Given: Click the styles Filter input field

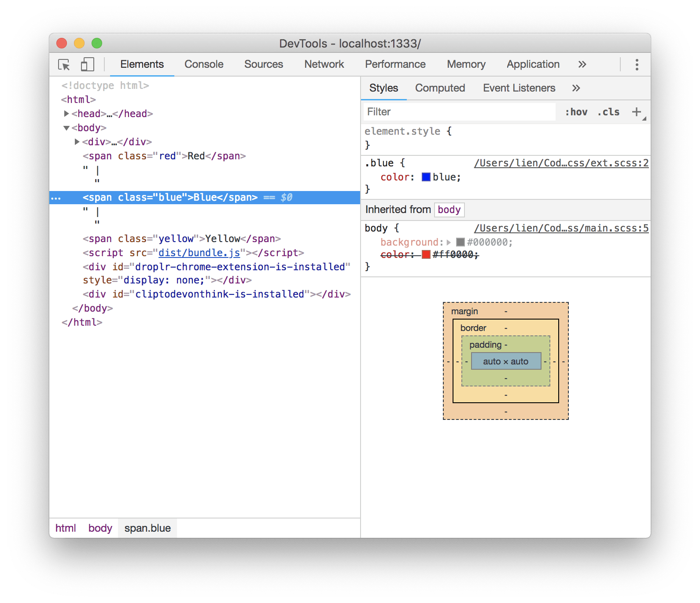Looking at the screenshot, I should tap(458, 112).
